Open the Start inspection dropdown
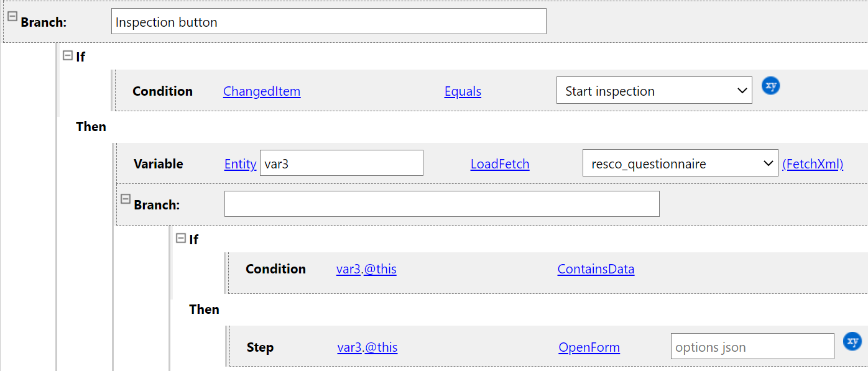The width and height of the screenshot is (868, 371). (x=653, y=91)
